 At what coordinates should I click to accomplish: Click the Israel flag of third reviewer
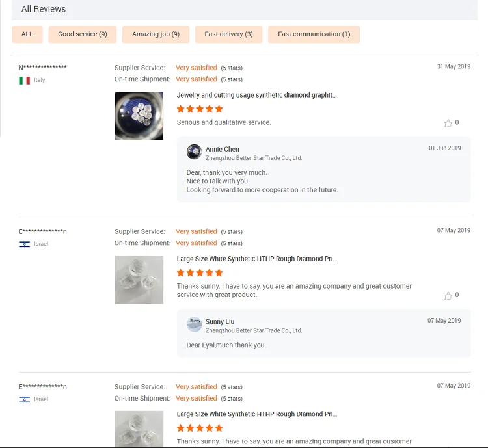pyautogui.click(x=24, y=399)
